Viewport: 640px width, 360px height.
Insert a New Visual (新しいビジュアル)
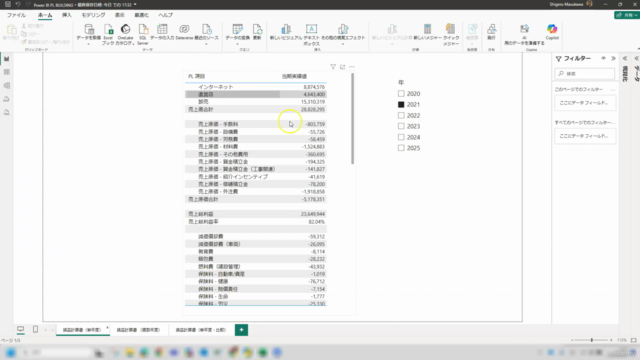coord(286,32)
